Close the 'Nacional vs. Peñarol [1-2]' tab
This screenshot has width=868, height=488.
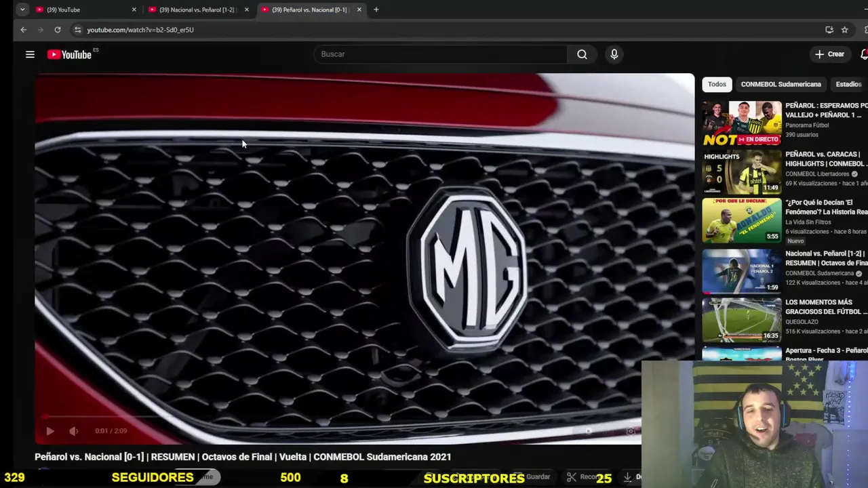click(246, 9)
